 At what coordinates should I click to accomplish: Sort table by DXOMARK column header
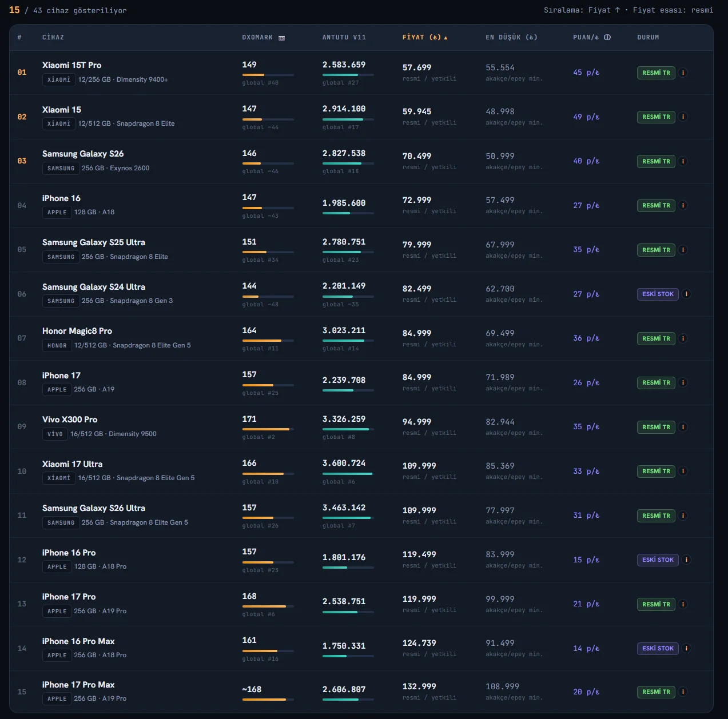(257, 37)
